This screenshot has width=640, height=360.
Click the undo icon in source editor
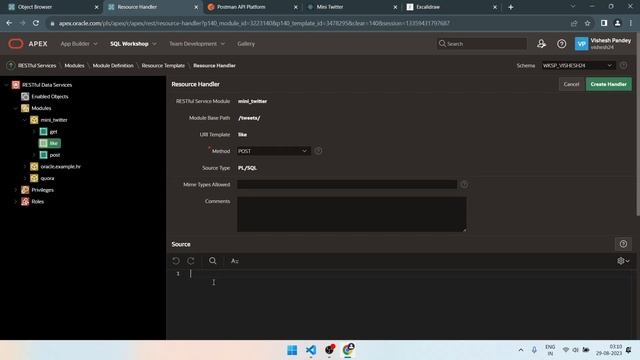(176, 260)
